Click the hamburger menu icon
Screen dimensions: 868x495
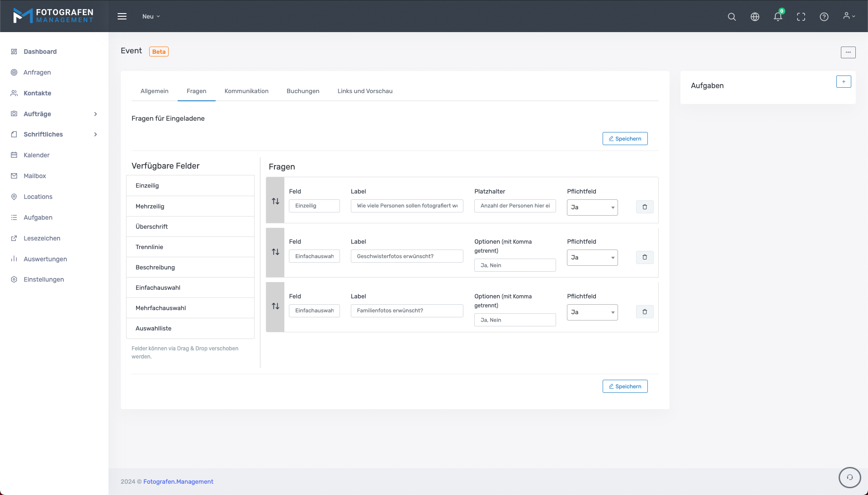pyautogui.click(x=122, y=16)
